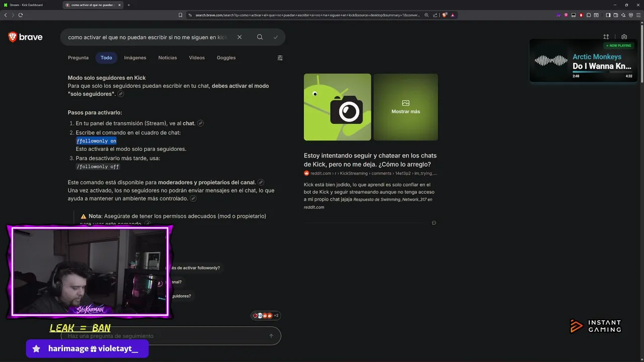Open the Brave Rewards triangle icon
This screenshot has height=362, width=644.
(453, 15)
